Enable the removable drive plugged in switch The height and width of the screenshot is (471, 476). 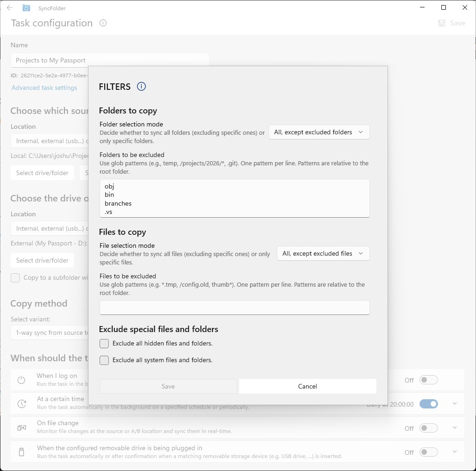point(429,452)
